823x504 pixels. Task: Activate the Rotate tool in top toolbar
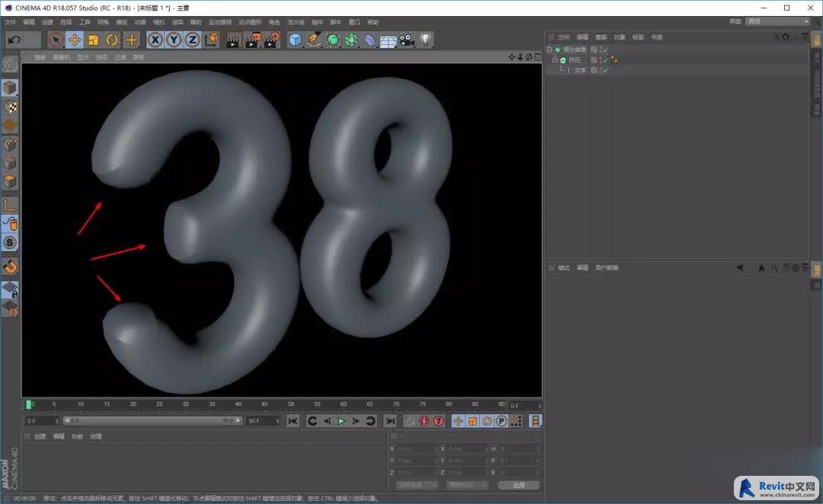click(x=112, y=40)
